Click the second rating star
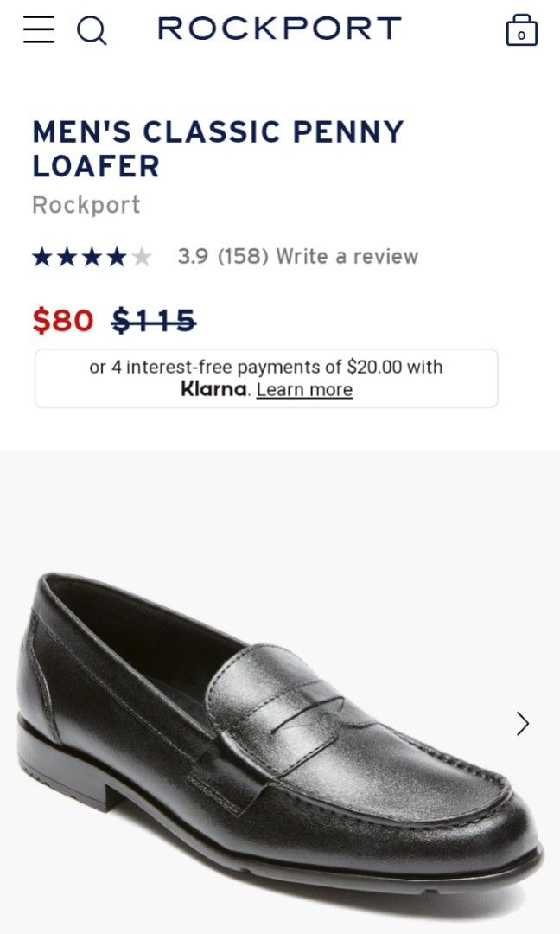 [x=67, y=257]
